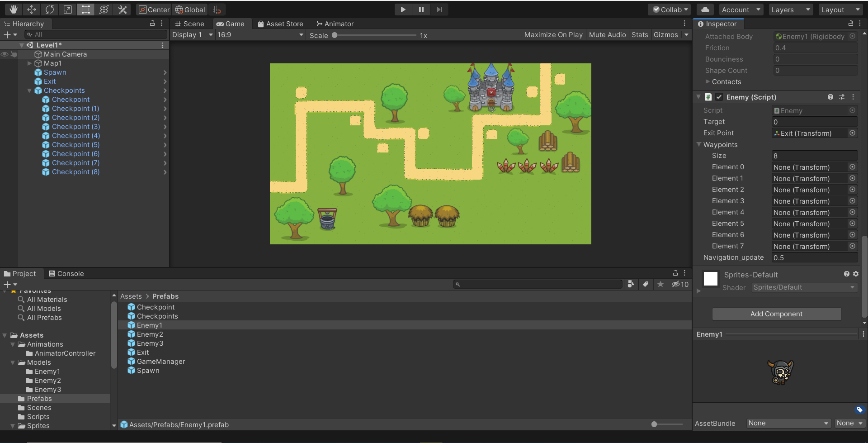Open Layers dropdown
This screenshot has height=443, width=868.
coord(790,10)
